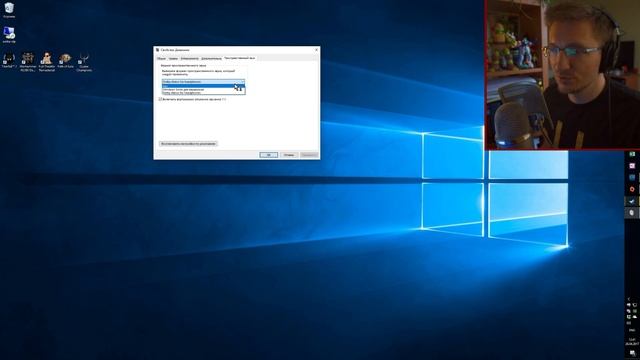Launch Warhammer 40,000 desktop shortcut
This screenshot has height=360, width=640.
click(x=28, y=62)
